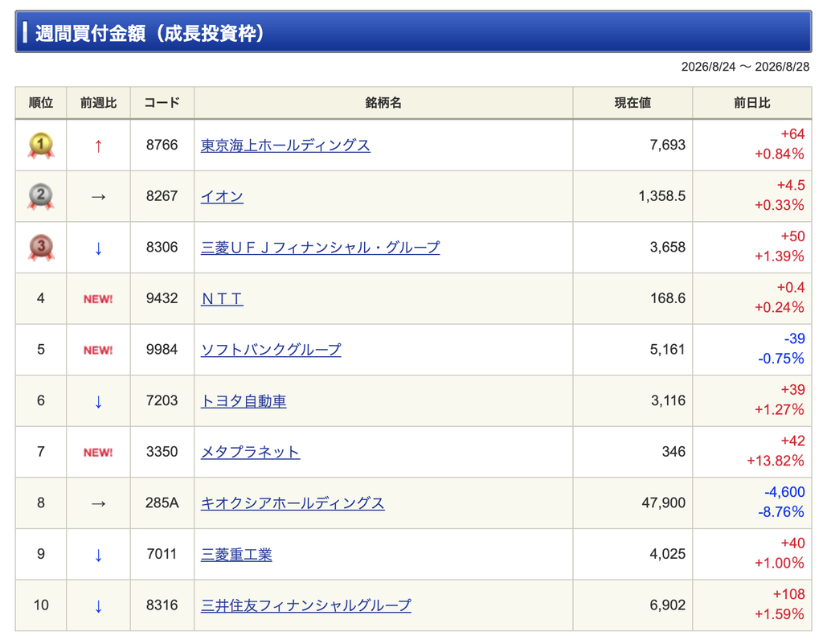Click date range 2026/8/24 ～ 2026/8/28
This screenshot has width=823, height=644.
coord(745,67)
